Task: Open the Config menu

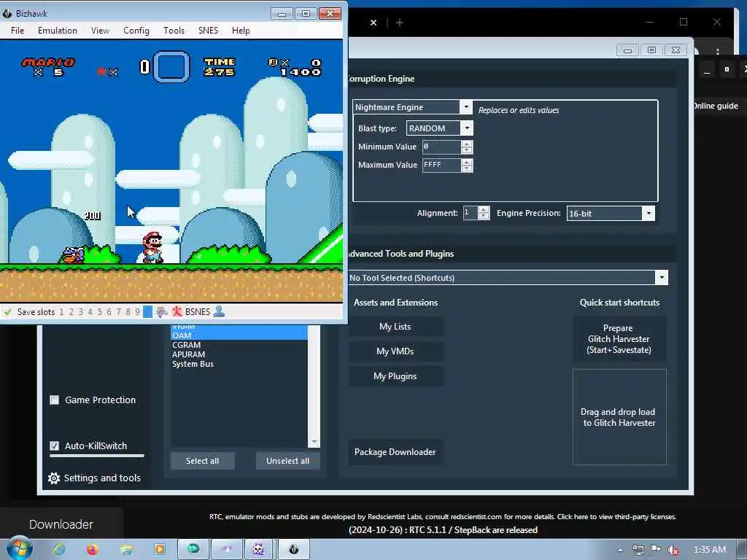Action: (x=136, y=31)
